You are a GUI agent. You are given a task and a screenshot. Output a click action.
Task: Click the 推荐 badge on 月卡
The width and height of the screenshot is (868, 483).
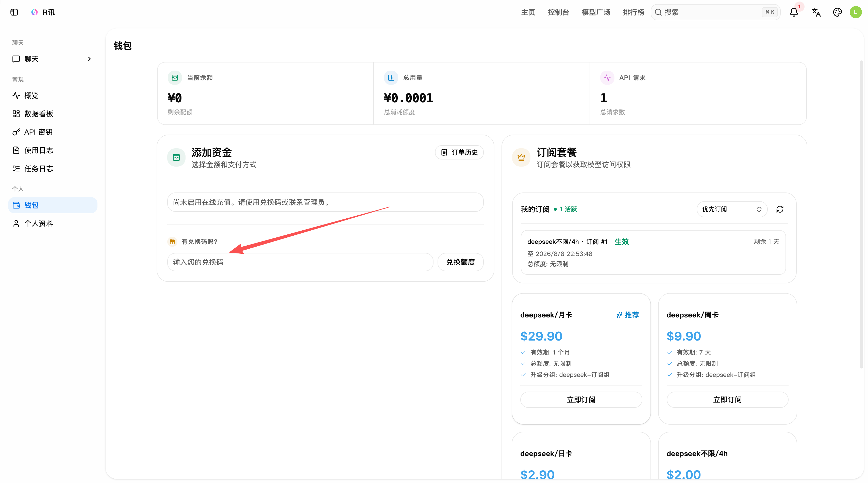pos(627,315)
